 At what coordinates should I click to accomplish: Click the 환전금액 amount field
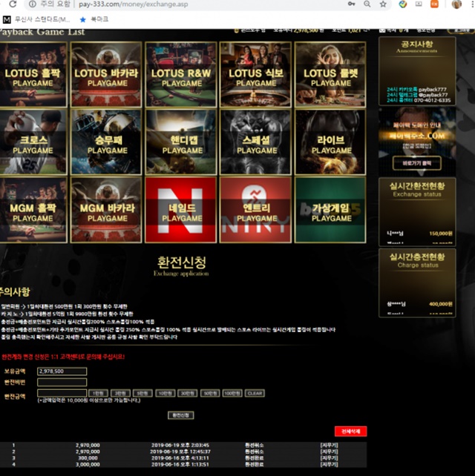click(62, 393)
